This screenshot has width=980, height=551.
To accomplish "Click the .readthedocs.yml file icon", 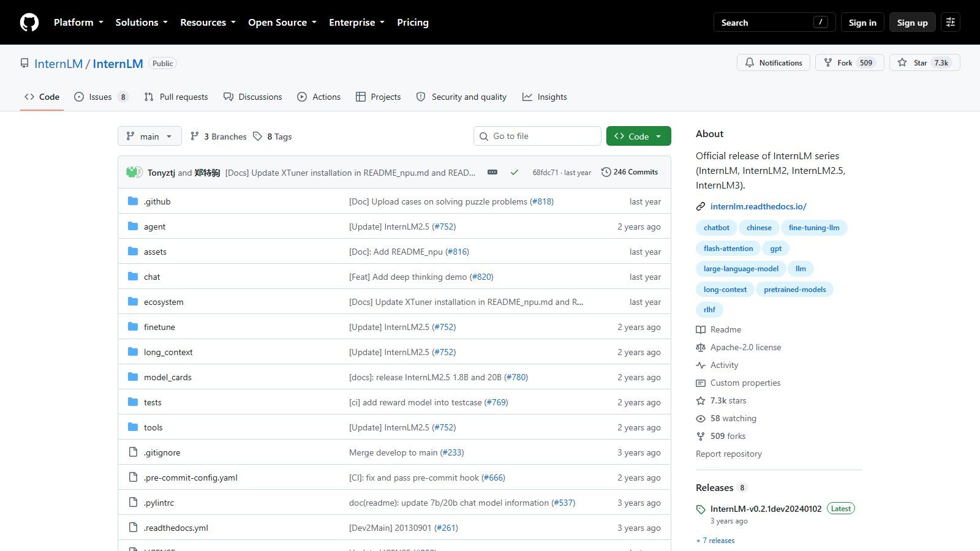I will click(x=133, y=527).
